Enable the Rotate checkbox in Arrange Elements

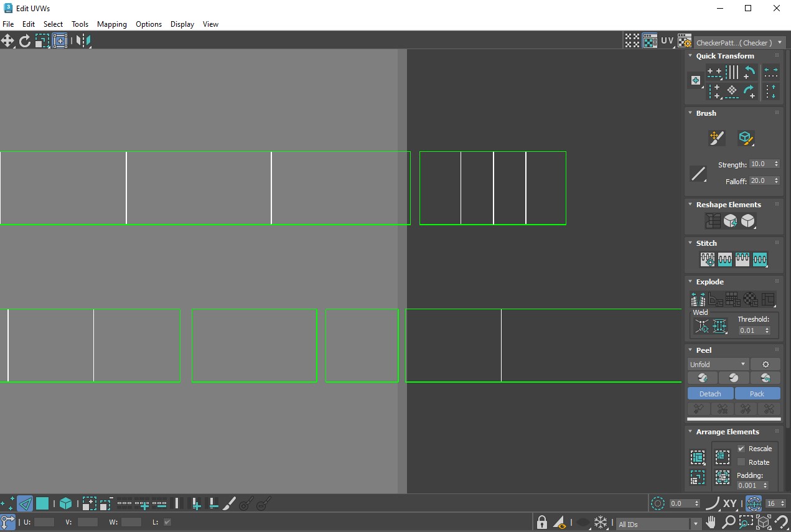(742, 462)
